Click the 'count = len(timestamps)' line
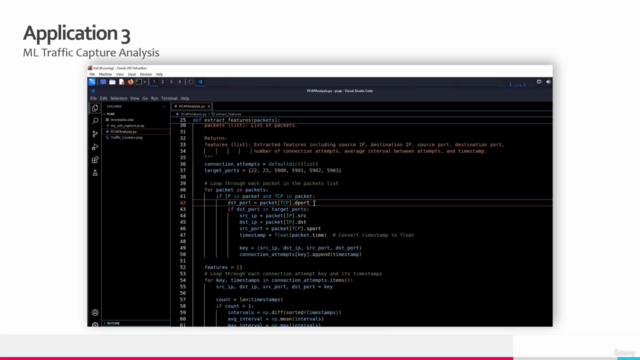Viewport: 640px width, 360px height. [x=249, y=300]
